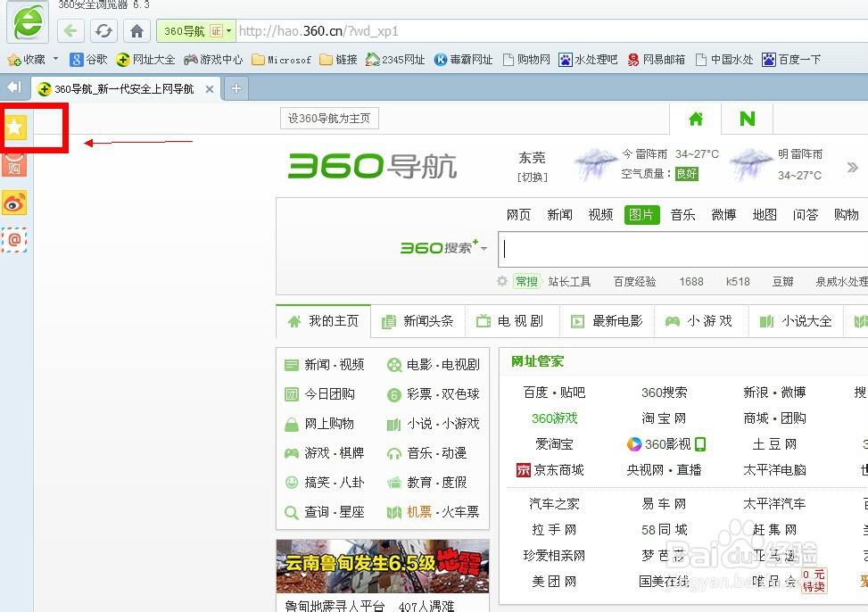Open the 购物网 bookmark
This screenshot has height=612, width=868.
coord(526,59)
